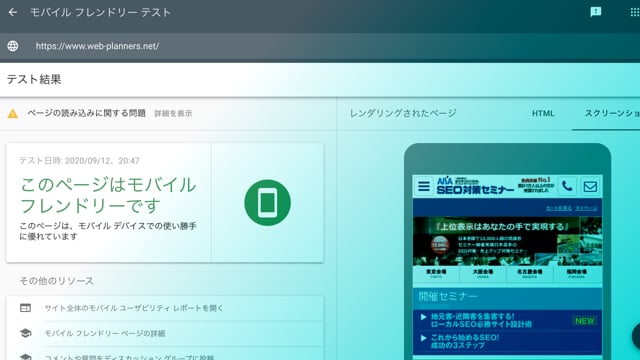Image resolution: width=640 pixels, height=360 pixels.
Task: Click the globe icon beside the URL
Action: coord(13,46)
